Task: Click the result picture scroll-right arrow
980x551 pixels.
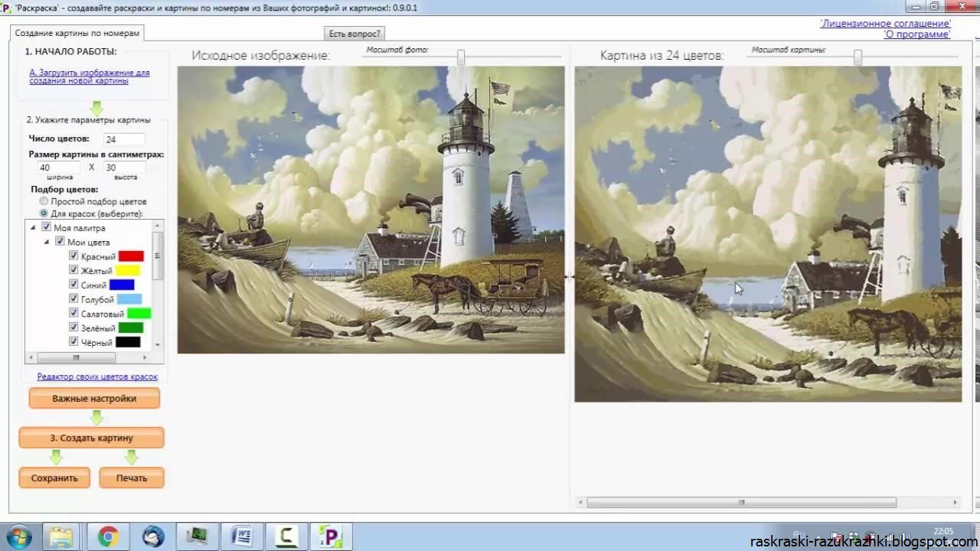Action: (x=955, y=503)
